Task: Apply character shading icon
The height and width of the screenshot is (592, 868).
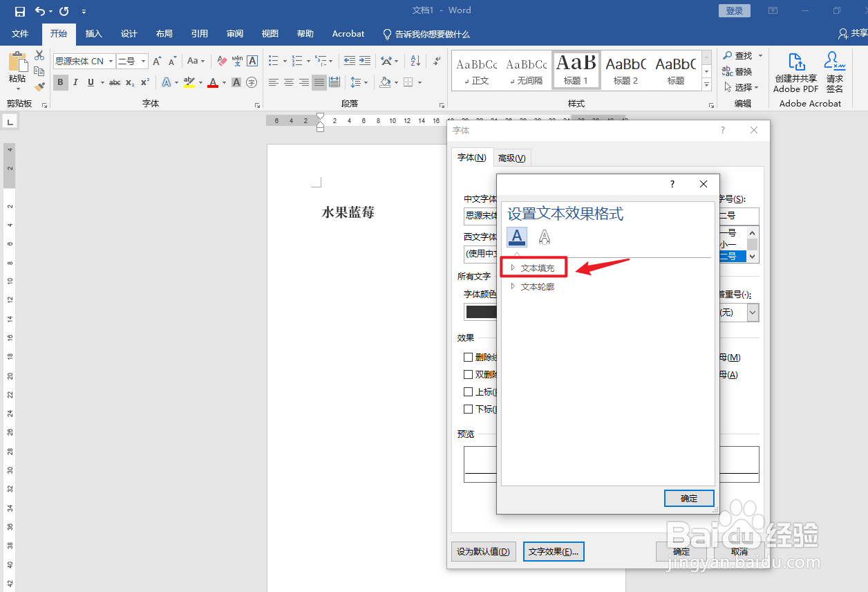Action: click(236, 82)
